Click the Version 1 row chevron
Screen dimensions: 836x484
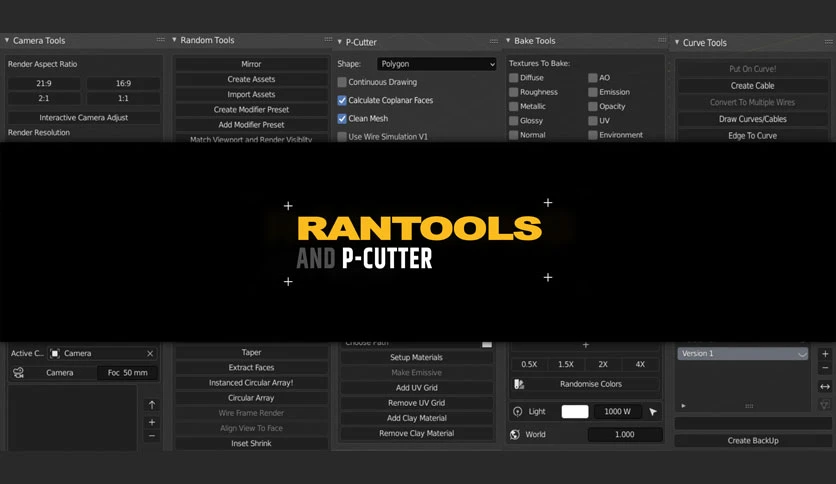pos(802,354)
